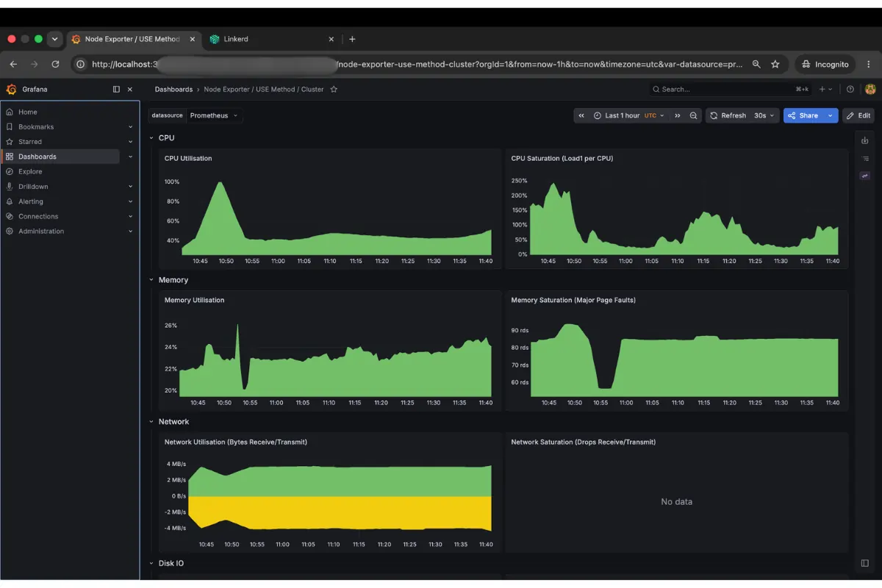Expand the Alerting section chevron
This screenshot has width=882, height=588.
130,201
